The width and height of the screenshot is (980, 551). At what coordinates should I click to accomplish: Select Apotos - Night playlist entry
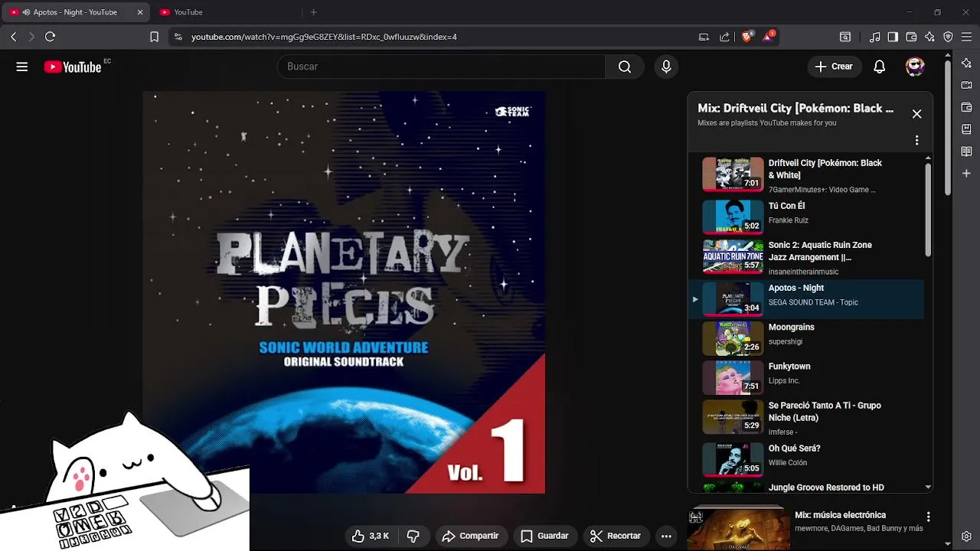pos(806,299)
